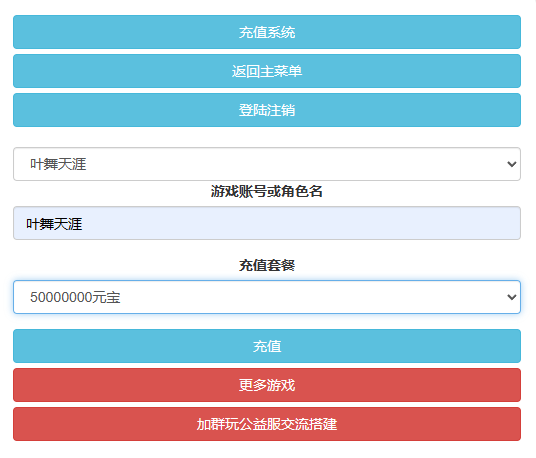Click 叶舞天涯 text inside account input
Viewport: 536px width, 458px height.
click(x=54, y=224)
